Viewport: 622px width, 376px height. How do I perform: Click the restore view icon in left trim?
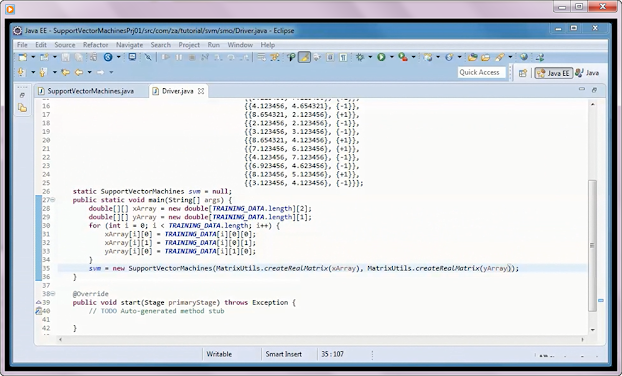pyautogui.click(x=23, y=95)
